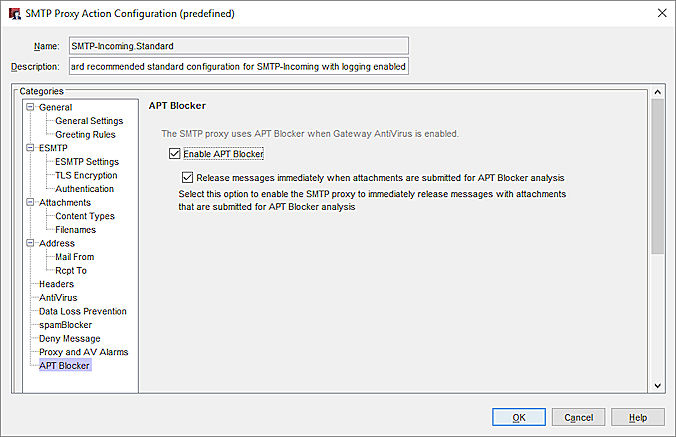
Task: Select the spamBlocker category
Action: [x=65, y=325]
